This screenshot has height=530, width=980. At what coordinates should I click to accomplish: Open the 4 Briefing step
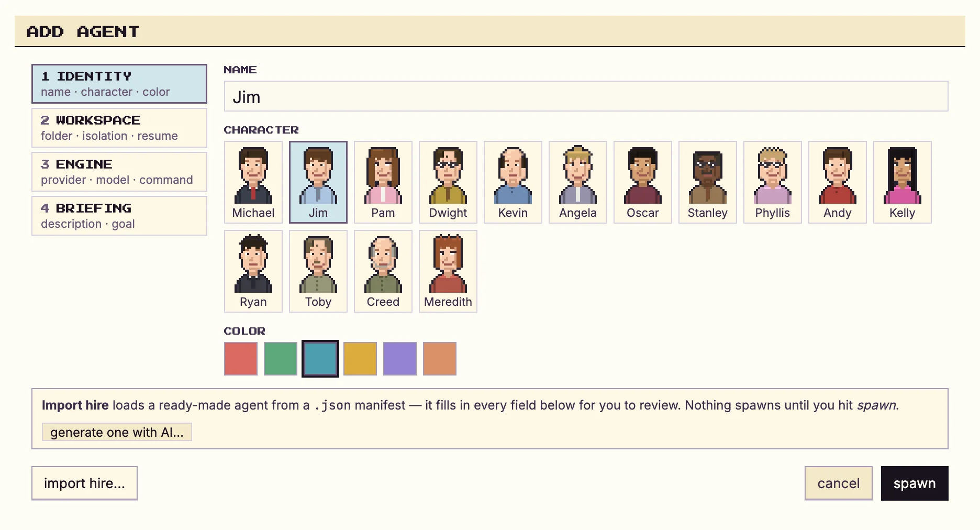119,216
